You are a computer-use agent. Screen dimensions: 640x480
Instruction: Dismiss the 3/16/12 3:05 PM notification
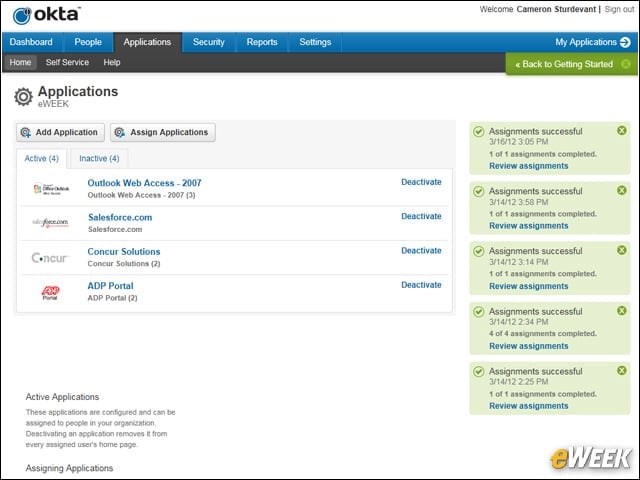click(x=622, y=131)
